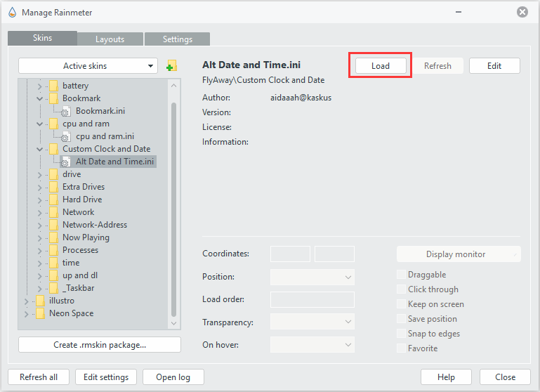Click the Refresh all button
540x392 pixels.
pyautogui.click(x=39, y=377)
